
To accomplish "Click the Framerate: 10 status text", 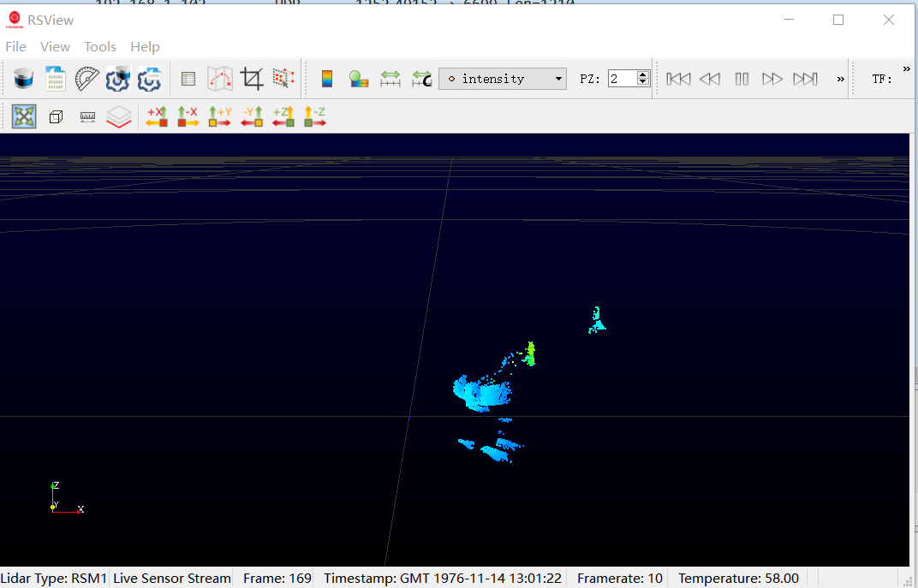I will coord(619,578).
